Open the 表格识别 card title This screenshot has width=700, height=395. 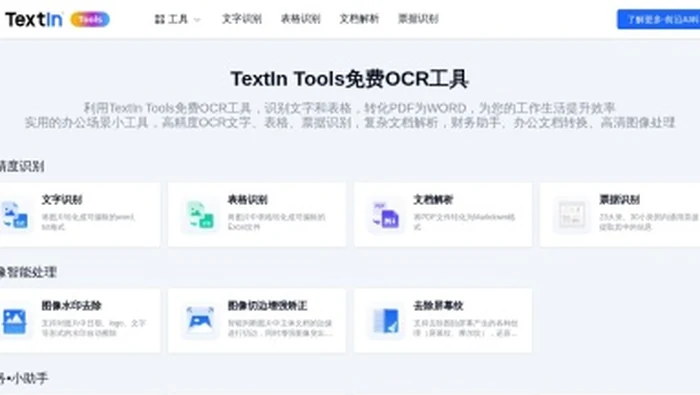tap(247, 199)
